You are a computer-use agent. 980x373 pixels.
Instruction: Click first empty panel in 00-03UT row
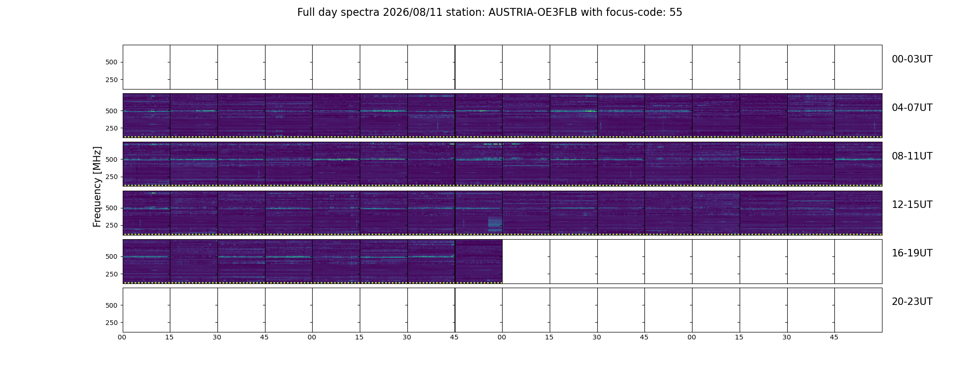tap(147, 67)
